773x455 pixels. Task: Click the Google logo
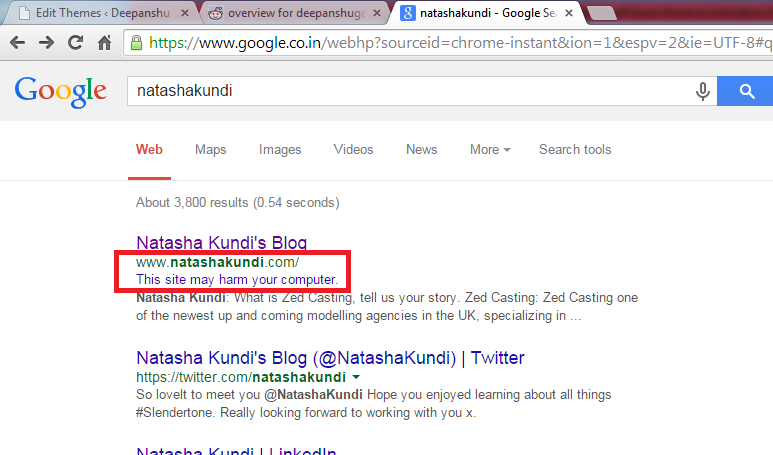[x=60, y=92]
